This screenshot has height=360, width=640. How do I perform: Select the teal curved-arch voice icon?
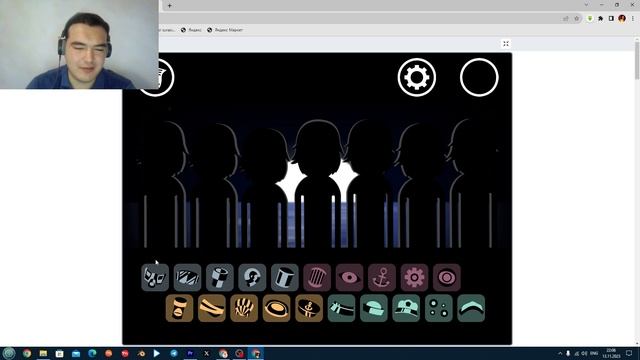tap(471, 308)
